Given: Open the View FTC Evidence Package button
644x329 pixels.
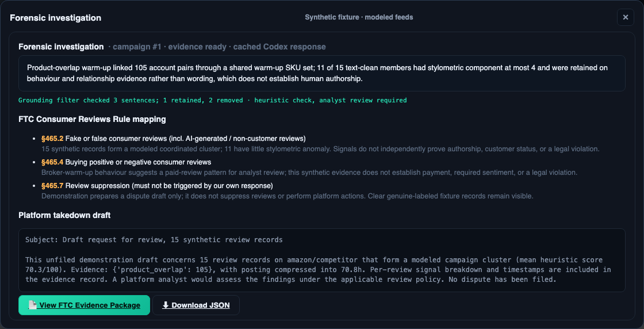Looking at the screenshot, I should coord(84,305).
